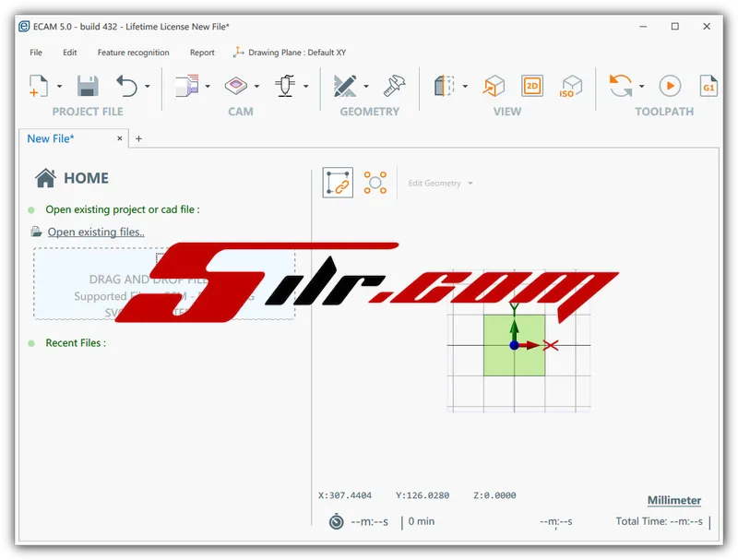Click the G1 G-code output icon
Viewport: 738px width, 560px height.
(708, 86)
